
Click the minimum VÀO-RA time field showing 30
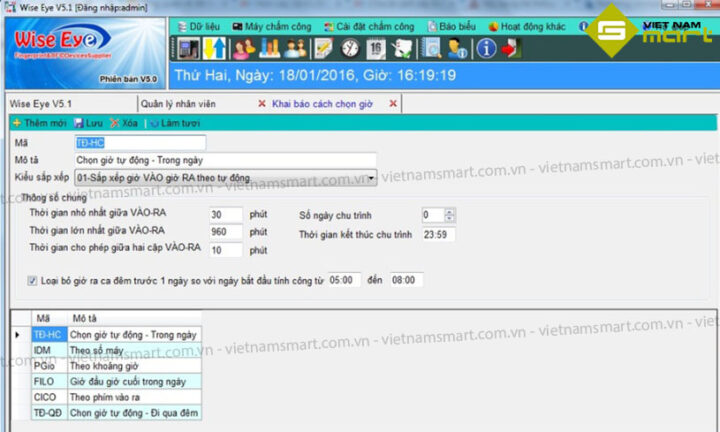(x=225, y=214)
